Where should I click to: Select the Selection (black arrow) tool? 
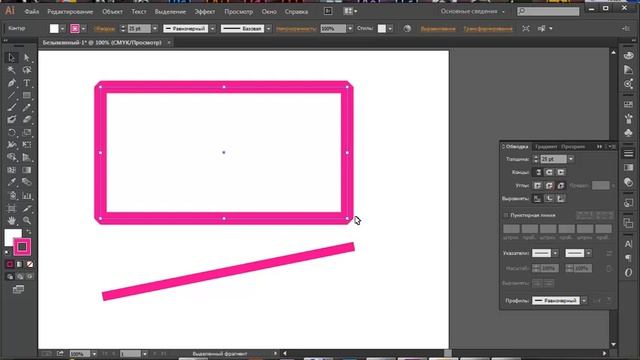point(11,58)
